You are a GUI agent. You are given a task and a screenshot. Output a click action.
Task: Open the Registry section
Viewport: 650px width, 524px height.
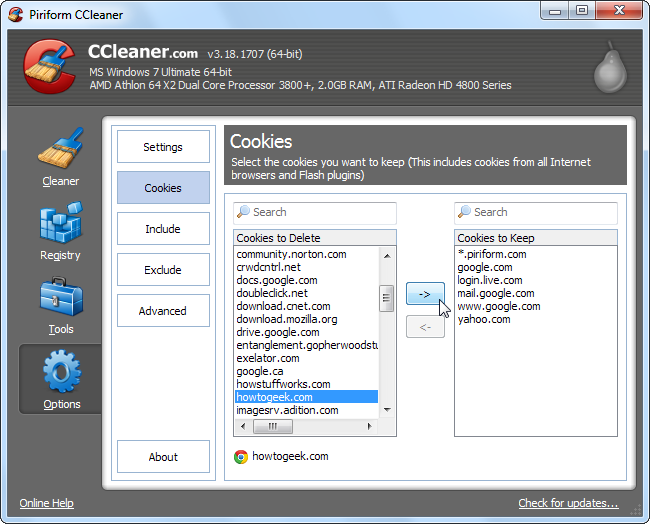click(61, 232)
